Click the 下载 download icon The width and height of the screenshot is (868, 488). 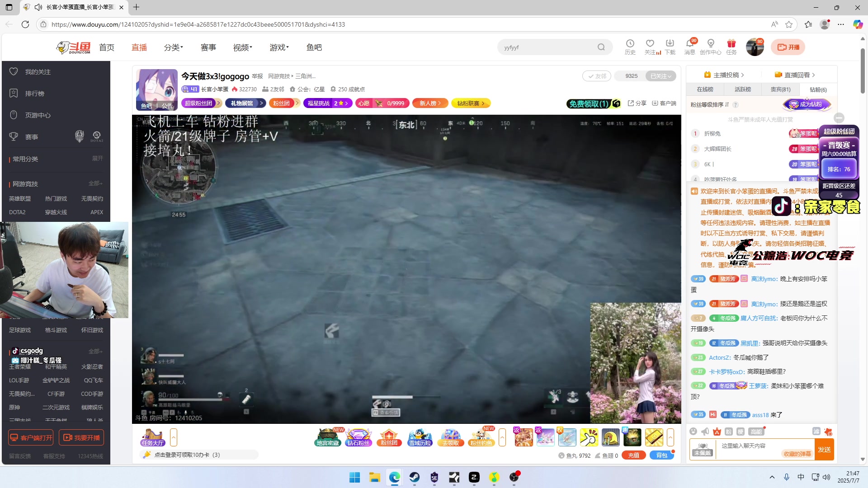tap(670, 44)
